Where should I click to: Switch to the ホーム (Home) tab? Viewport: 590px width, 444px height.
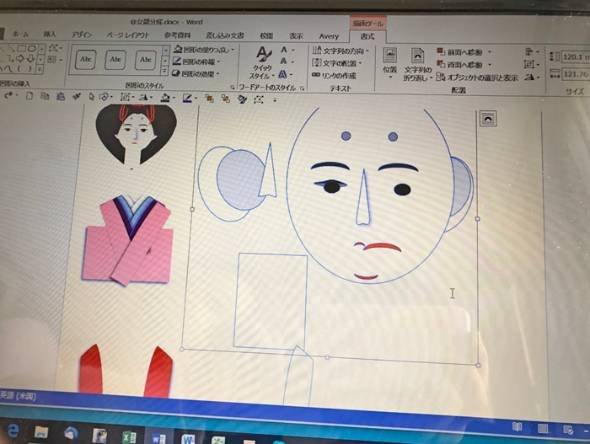coord(20,34)
